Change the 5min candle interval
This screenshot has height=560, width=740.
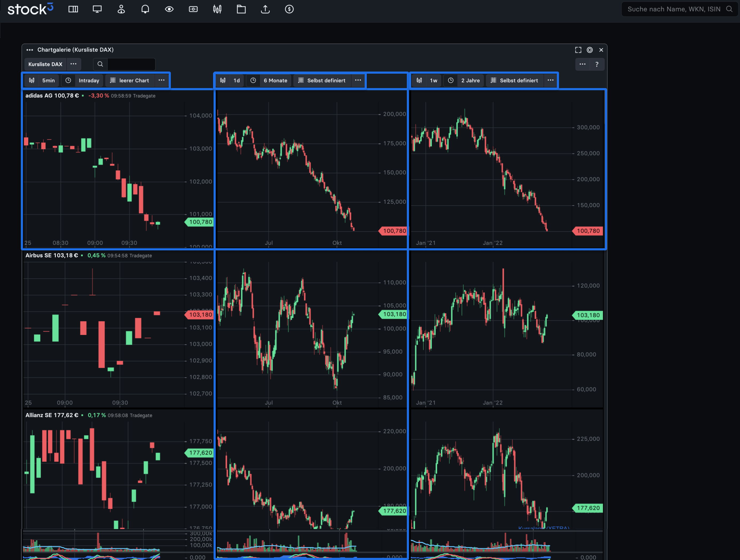49,80
